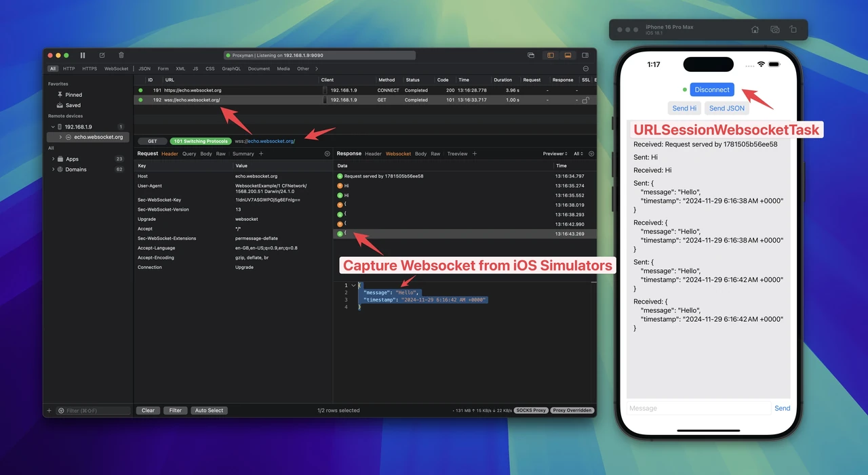The width and height of the screenshot is (868, 475).
Task: Toggle the left sidebar layout icon
Action: pos(551,56)
